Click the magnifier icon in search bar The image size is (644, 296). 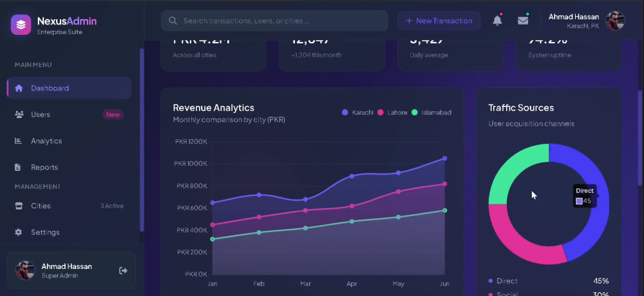173,21
